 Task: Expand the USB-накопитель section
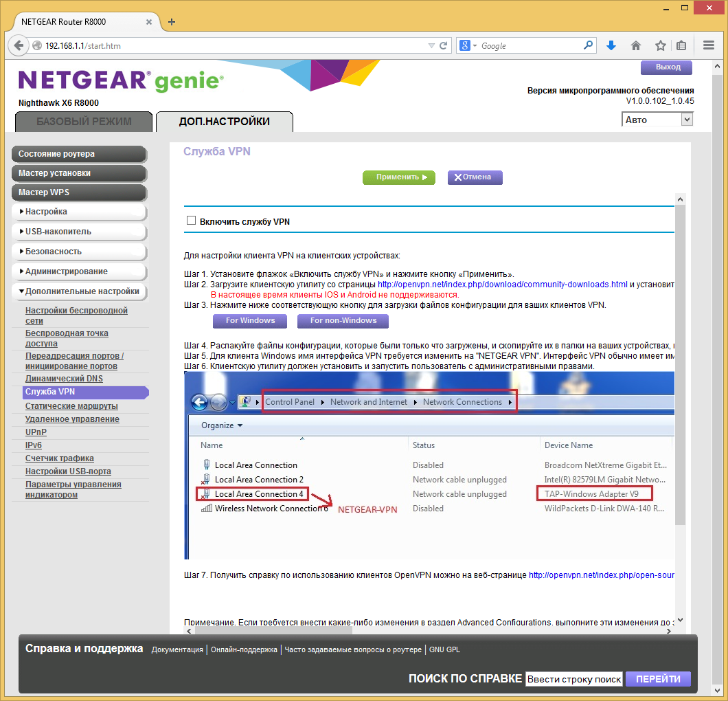pos(79,232)
